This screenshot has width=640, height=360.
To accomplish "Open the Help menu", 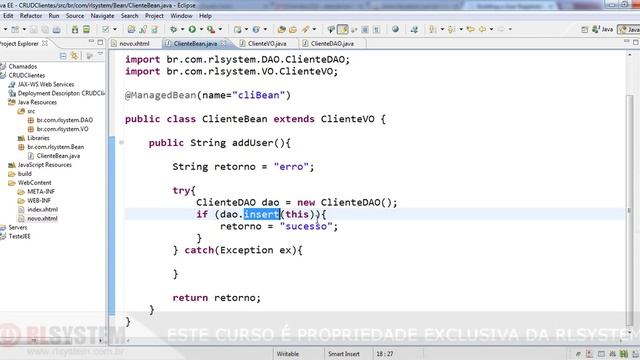I will point(205,16).
